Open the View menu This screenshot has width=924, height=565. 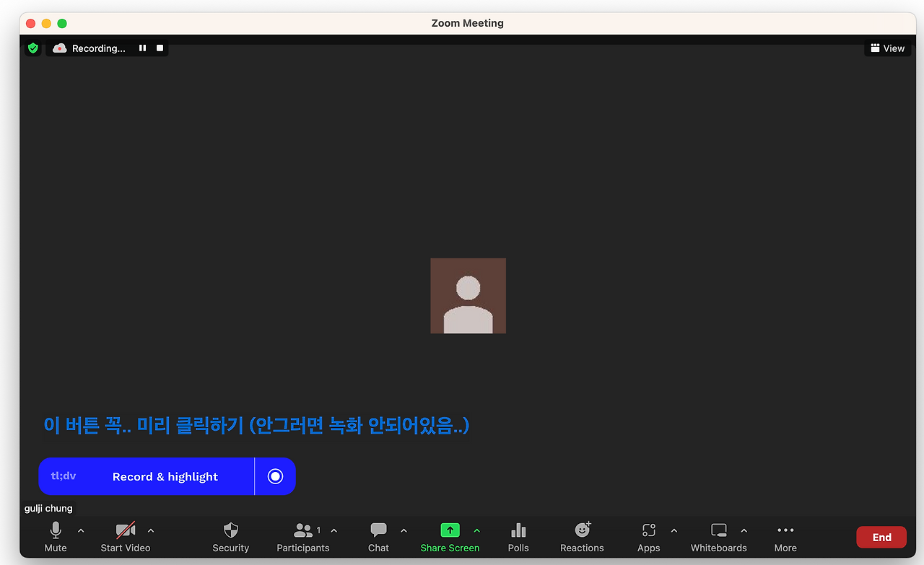(x=887, y=48)
